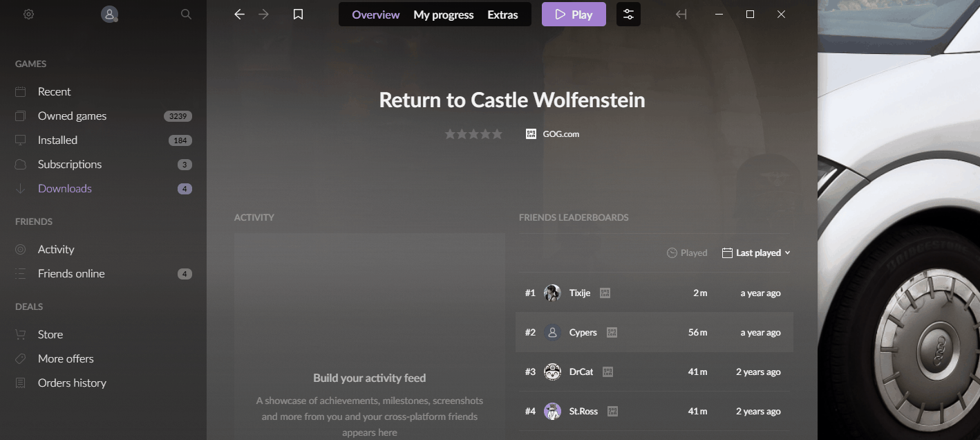Maximize the GOG Galaxy window
This screenshot has width=980, height=440.
tap(750, 14)
